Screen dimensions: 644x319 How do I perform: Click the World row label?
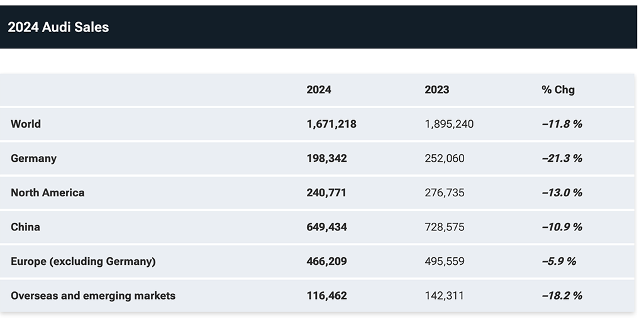(x=25, y=124)
